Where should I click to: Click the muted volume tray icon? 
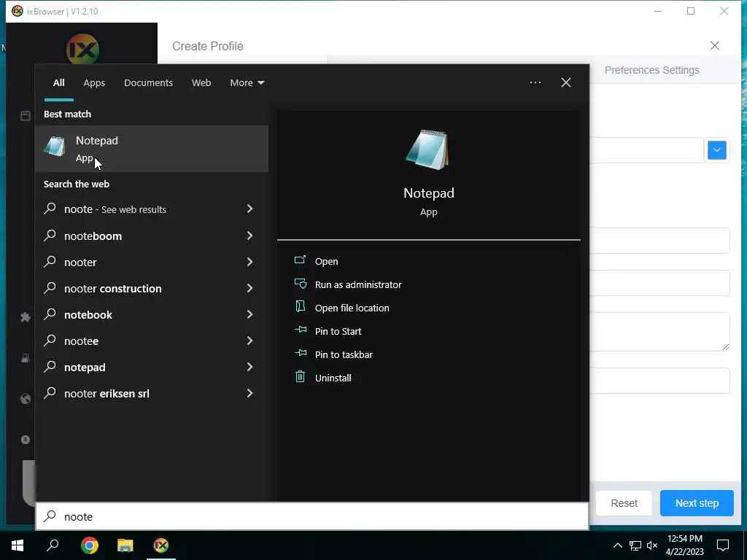coord(652,545)
